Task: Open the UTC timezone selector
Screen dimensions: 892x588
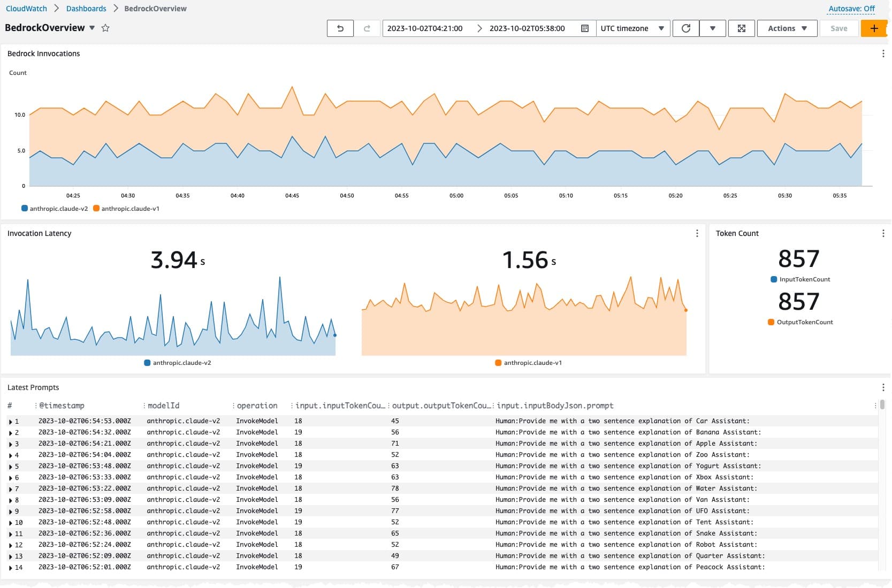Action: point(632,28)
